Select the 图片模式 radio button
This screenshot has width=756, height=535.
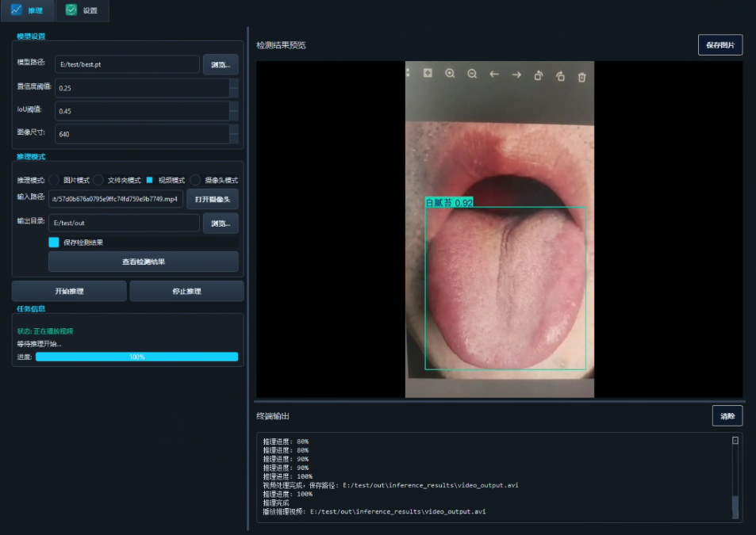[x=54, y=180]
